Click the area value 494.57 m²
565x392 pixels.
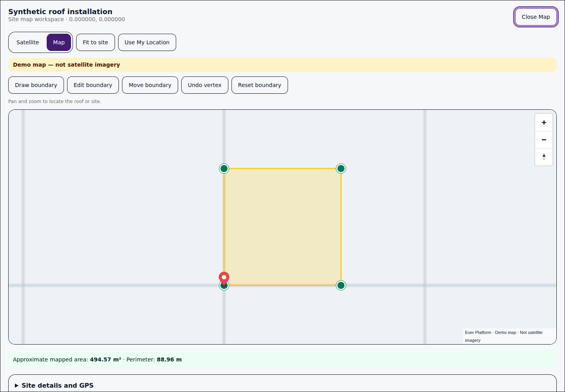[x=106, y=359]
